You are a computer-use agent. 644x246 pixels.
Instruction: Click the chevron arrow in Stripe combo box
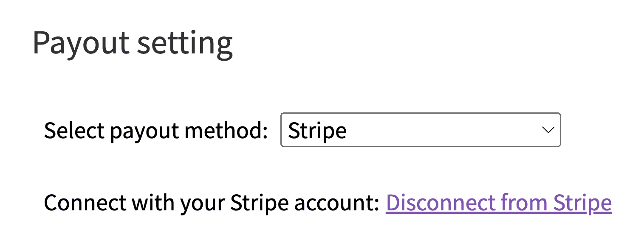click(548, 130)
